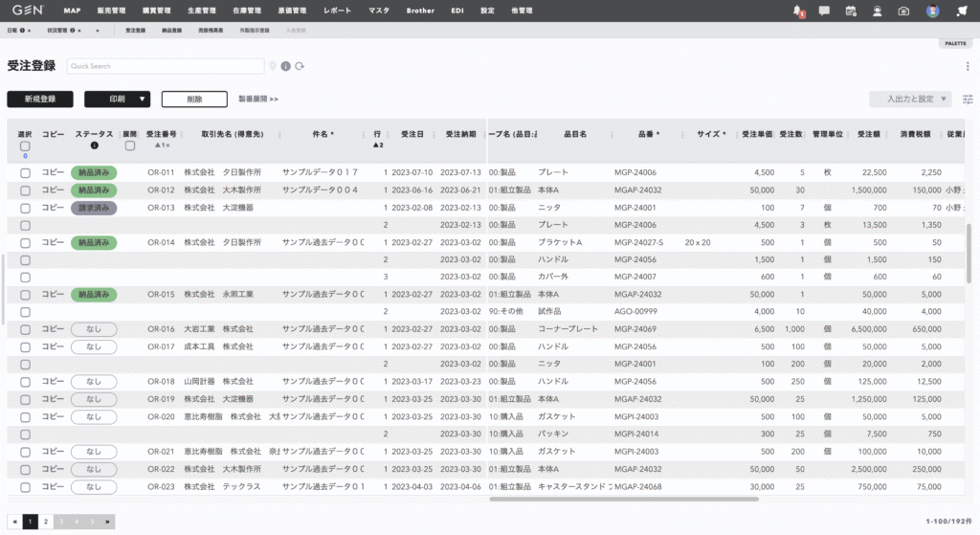
Task: Open the EDI menu
Action: [457, 11]
